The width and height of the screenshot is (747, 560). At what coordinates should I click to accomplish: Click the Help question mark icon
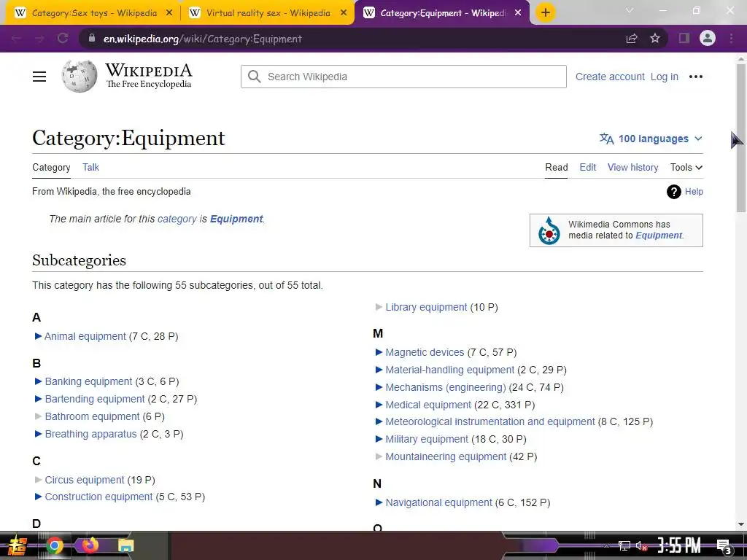(x=673, y=192)
